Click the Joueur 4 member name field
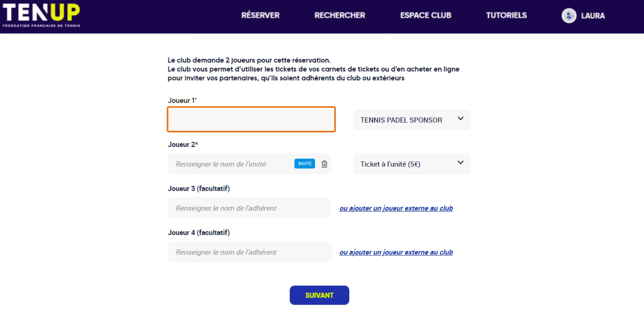 pos(250,252)
